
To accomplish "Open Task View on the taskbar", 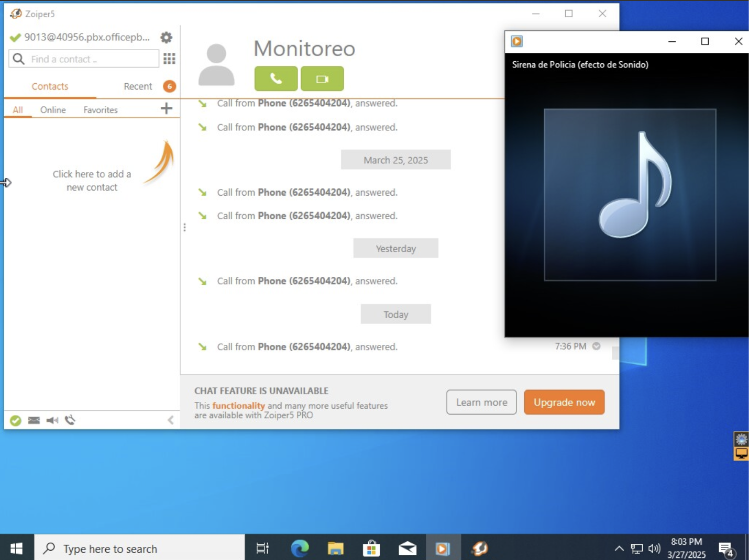I will tap(262, 548).
